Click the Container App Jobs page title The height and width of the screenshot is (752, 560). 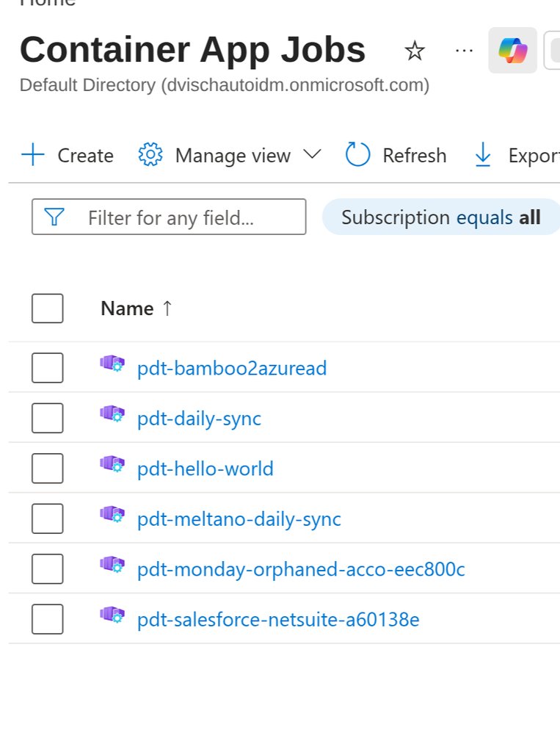tap(193, 50)
